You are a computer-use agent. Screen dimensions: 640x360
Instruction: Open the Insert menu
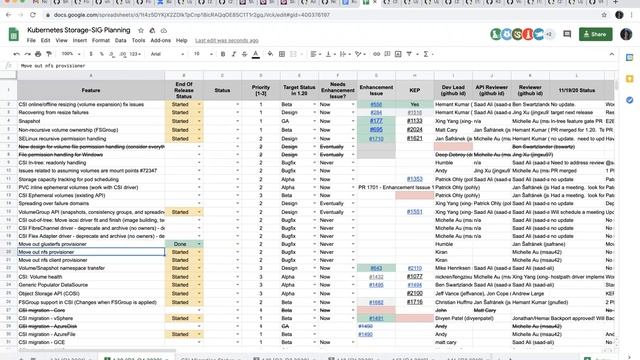tap(80, 40)
